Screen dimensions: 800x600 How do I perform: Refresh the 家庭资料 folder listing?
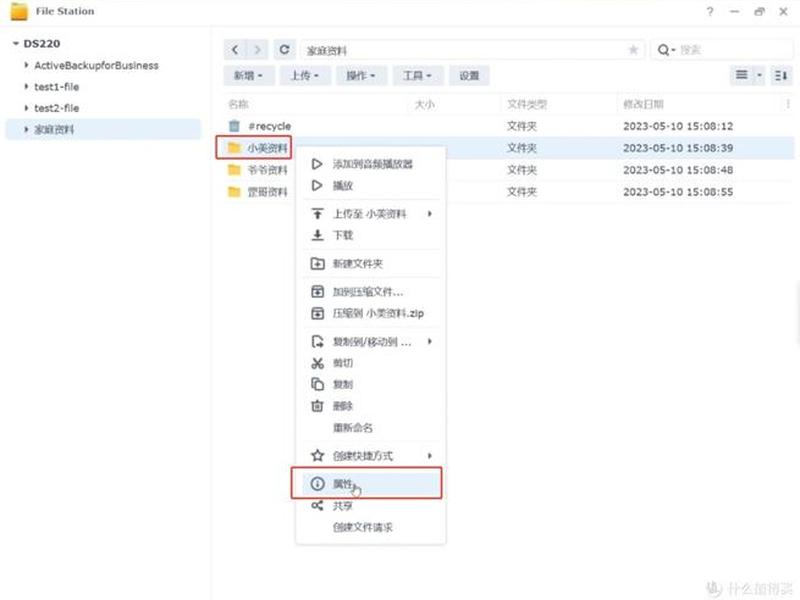tap(284, 49)
